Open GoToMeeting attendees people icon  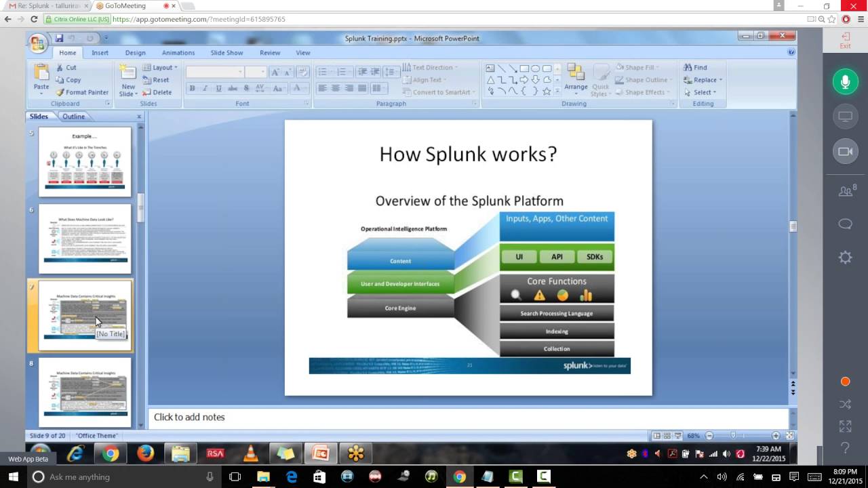point(846,191)
